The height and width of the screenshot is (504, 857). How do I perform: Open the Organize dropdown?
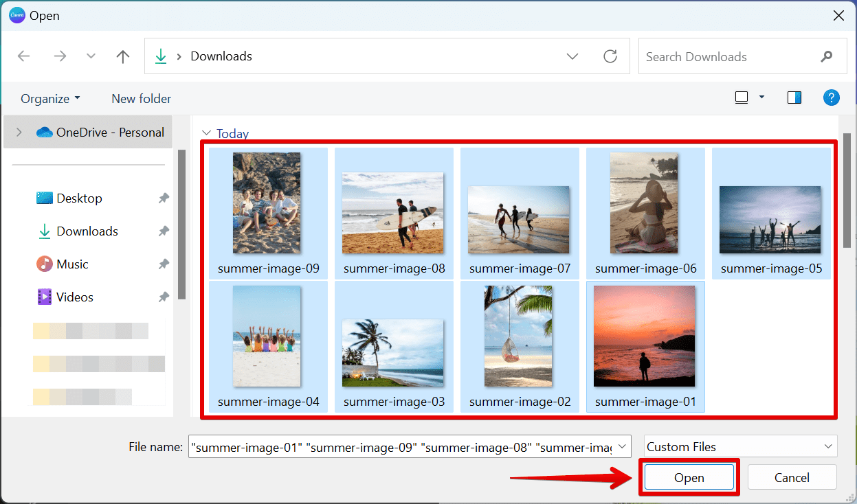coord(49,98)
